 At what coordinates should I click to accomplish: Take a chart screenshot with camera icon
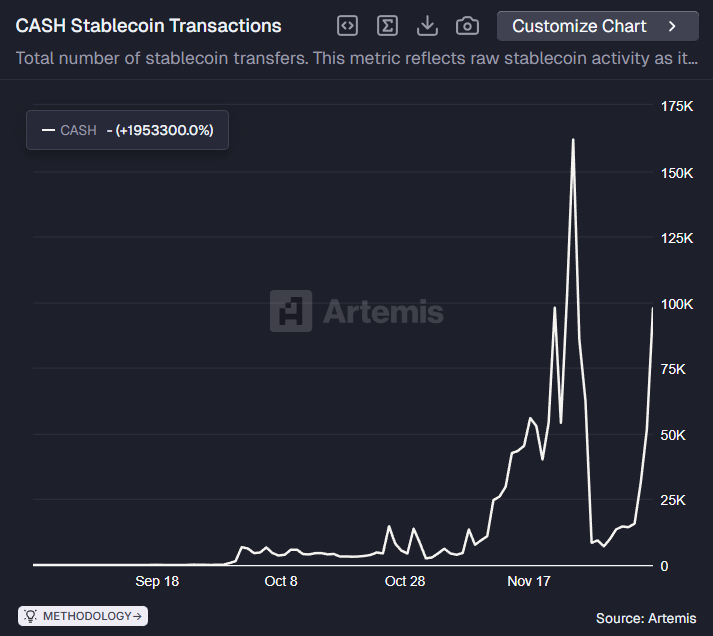coord(467,26)
